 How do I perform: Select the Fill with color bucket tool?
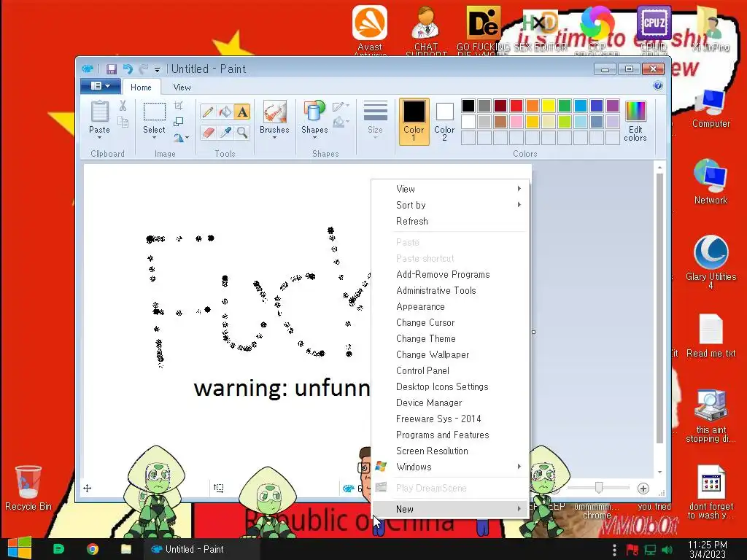(x=225, y=112)
